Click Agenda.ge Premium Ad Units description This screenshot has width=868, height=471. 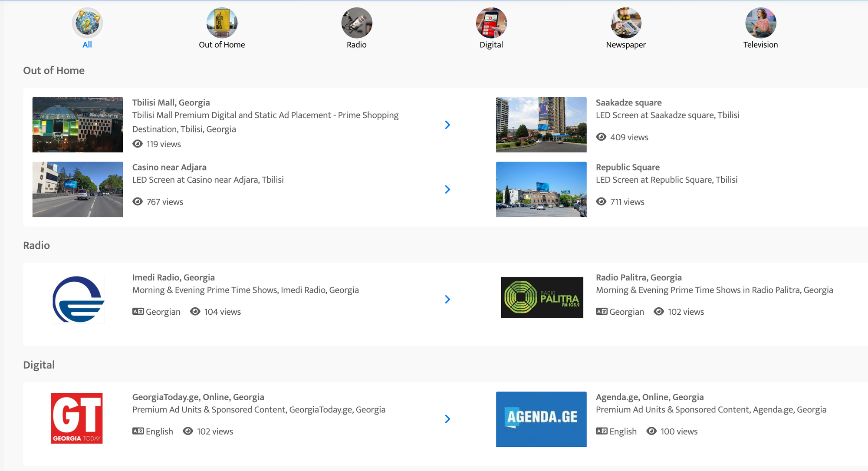pos(711,410)
